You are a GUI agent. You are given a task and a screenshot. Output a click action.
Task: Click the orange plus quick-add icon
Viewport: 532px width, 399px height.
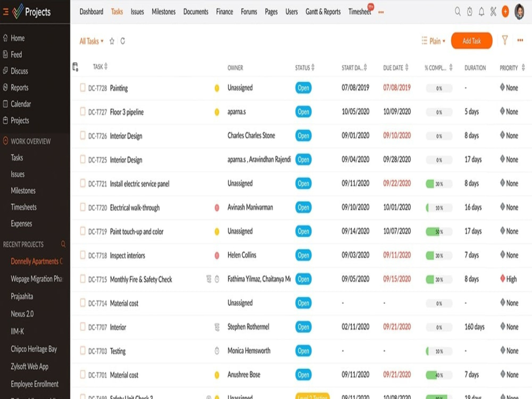point(505,12)
